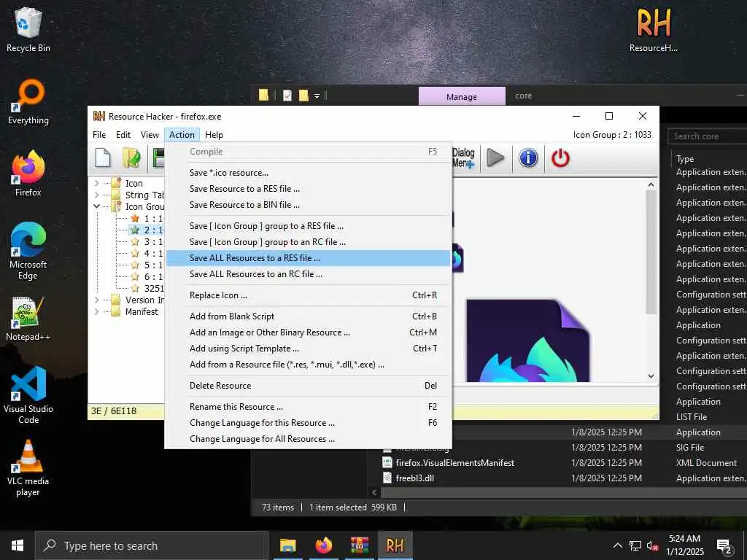Open Notepad++ desktop shortcut
The image size is (747, 560).
(28, 318)
